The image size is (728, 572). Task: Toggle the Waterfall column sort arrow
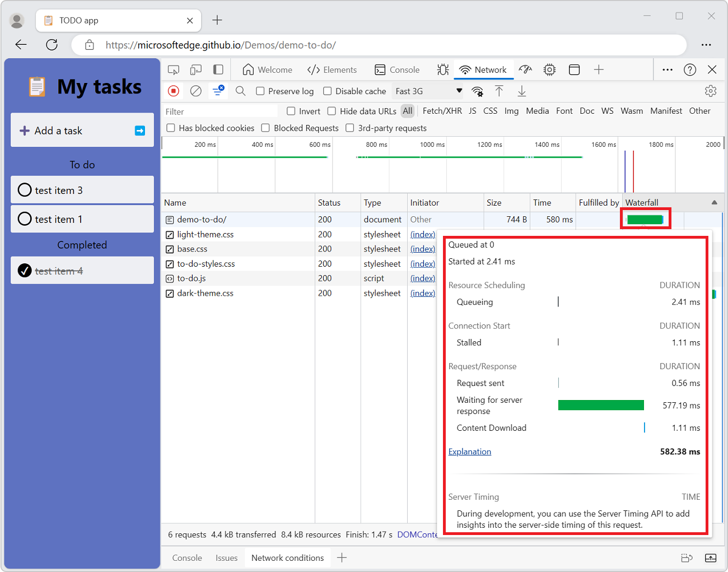(714, 202)
